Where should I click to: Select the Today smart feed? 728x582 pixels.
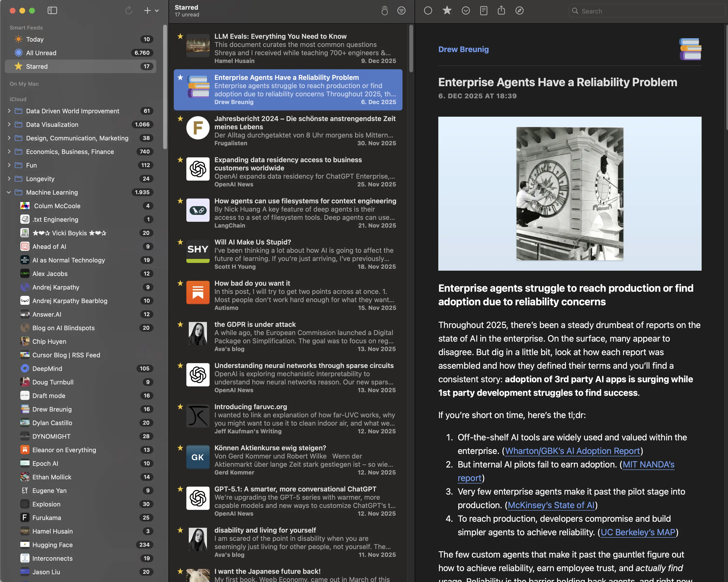click(x=35, y=39)
